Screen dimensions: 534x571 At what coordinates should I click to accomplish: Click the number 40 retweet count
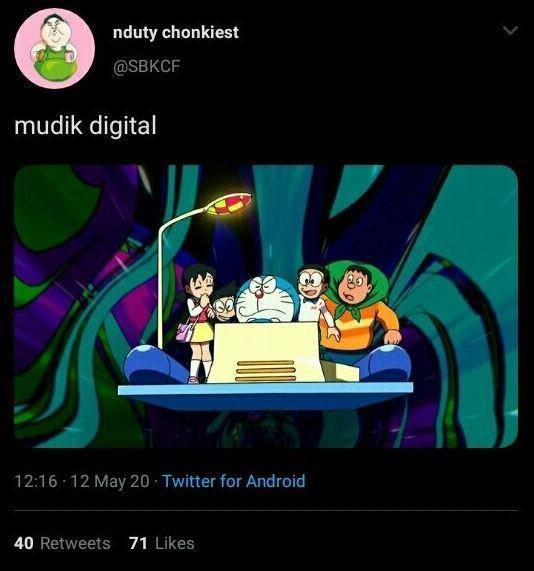(24, 543)
